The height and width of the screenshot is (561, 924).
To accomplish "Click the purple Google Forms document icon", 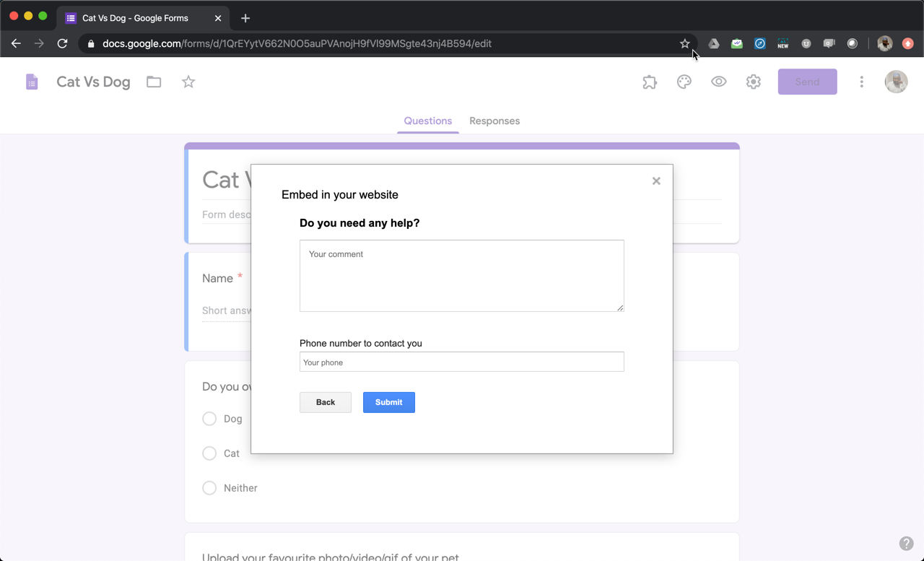I will tap(32, 82).
